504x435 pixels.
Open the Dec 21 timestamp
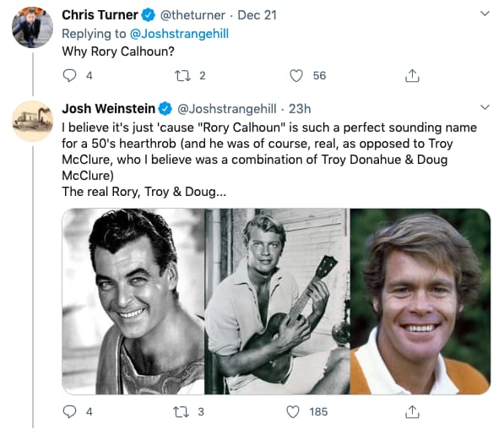point(257,15)
